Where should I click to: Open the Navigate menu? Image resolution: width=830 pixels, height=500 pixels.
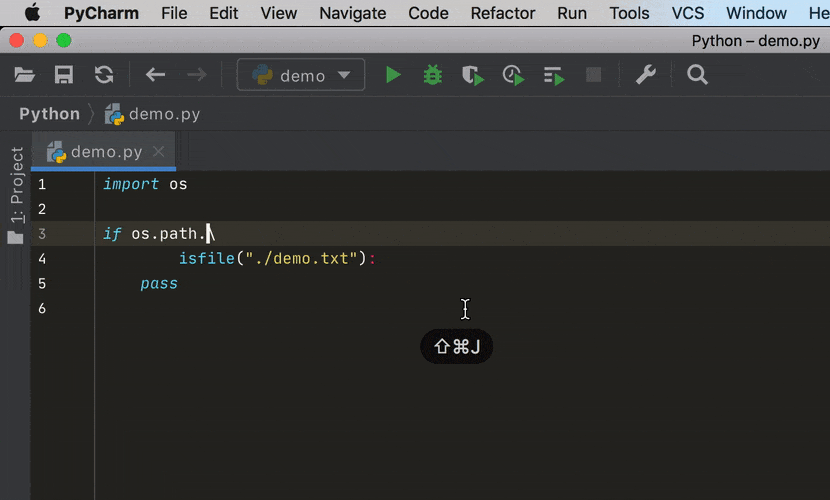(352, 13)
